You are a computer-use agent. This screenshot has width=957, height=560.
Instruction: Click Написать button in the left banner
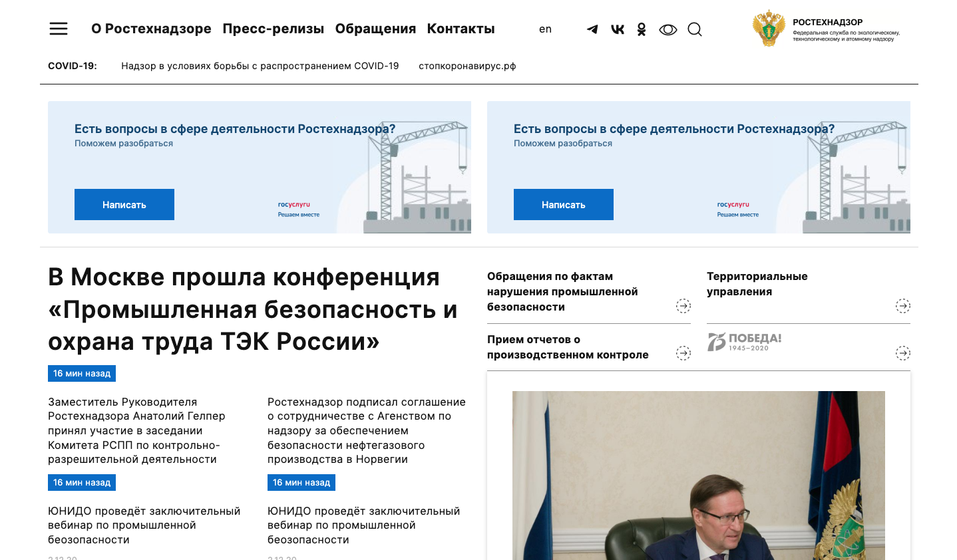(124, 204)
